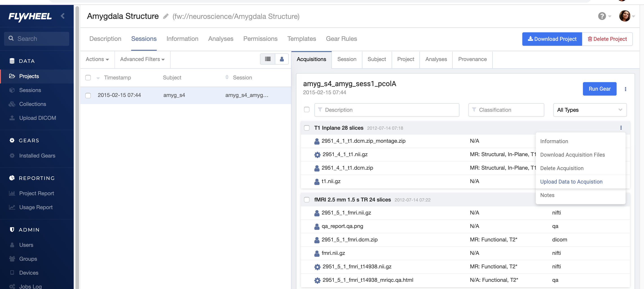Open the Advanced Filters dropdown

tap(142, 59)
